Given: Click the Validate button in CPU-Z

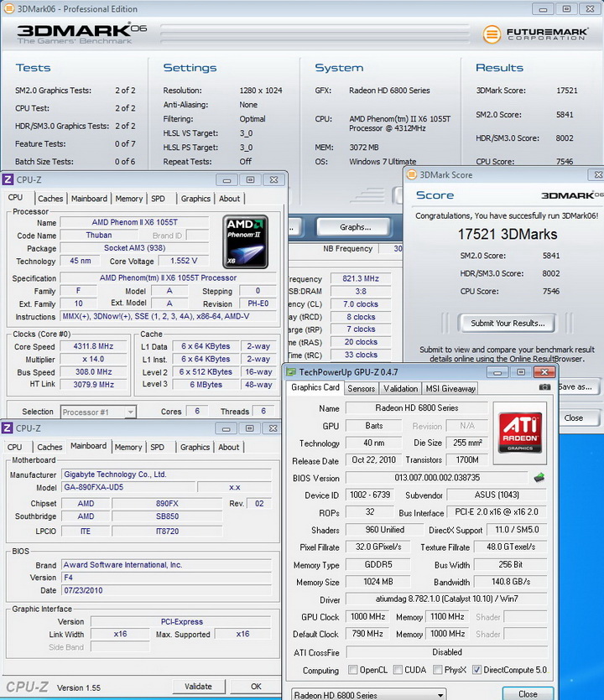Looking at the screenshot, I should pos(198,686).
